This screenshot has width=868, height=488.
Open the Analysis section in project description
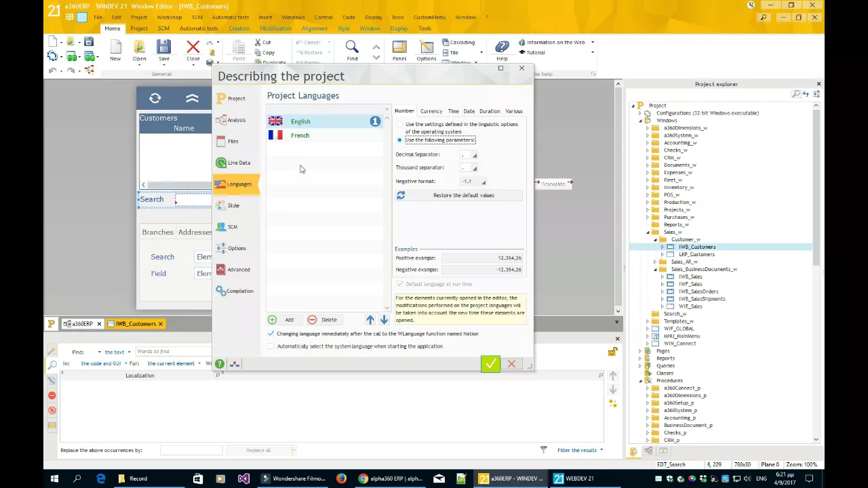(231, 120)
